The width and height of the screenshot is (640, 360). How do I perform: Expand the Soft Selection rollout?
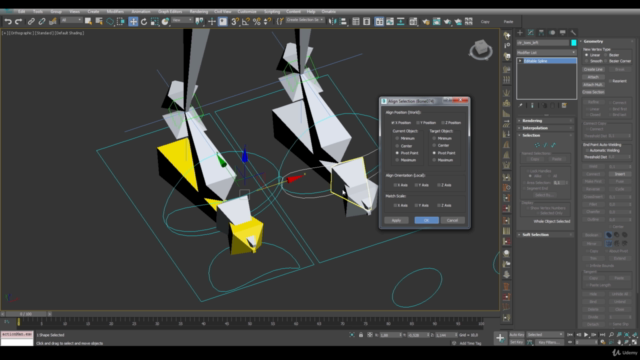click(546, 235)
